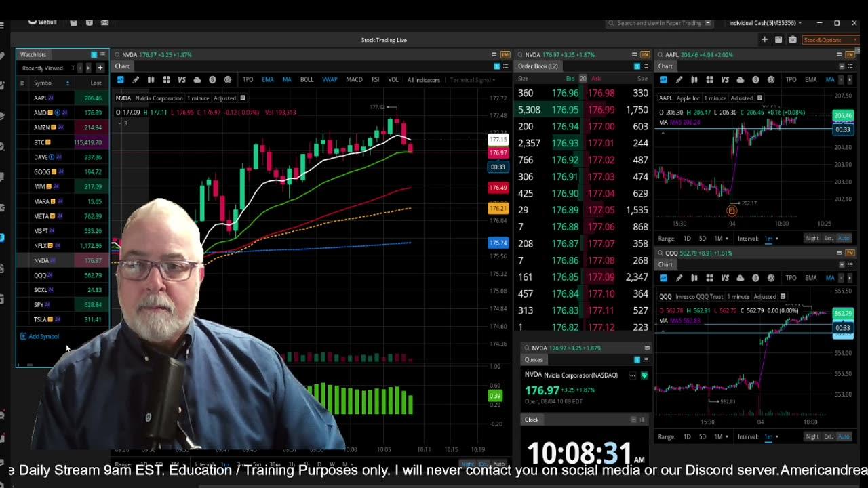Click the dollar coin icon in NVDA chart toolbar
Viewport: 868px width, 488px height.
(x=212, y=80)
